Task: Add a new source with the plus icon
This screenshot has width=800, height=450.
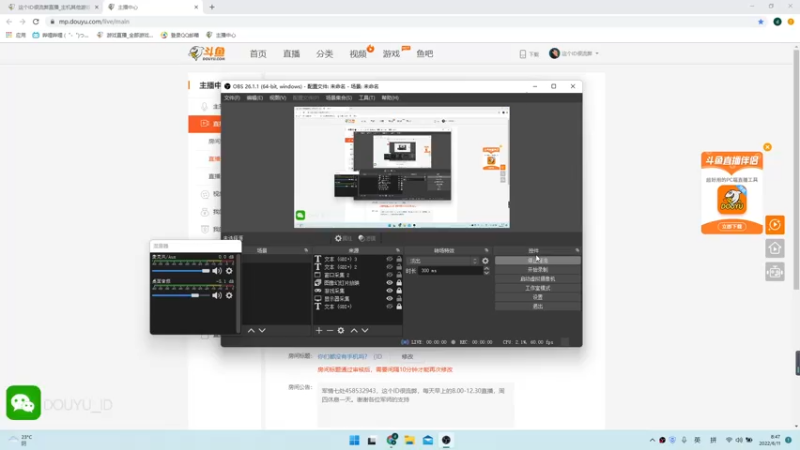Action: pos(319,331)
